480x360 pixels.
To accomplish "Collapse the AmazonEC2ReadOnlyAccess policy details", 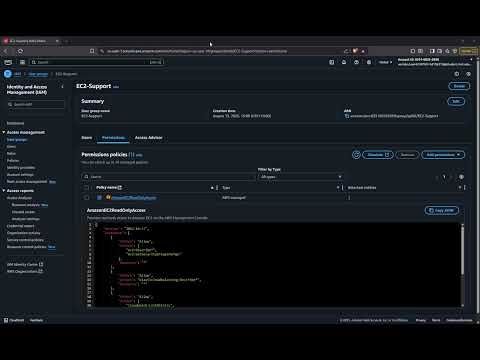I will [x=99, y=198].
